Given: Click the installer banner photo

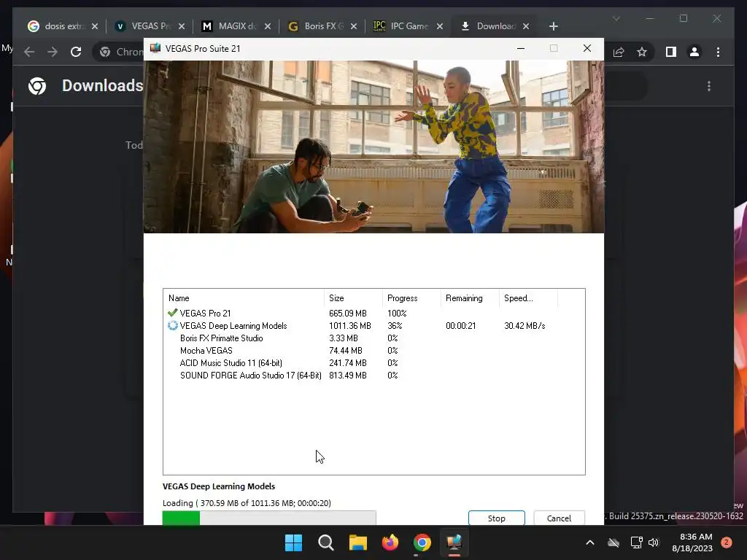Looking at the screenshot, I should point(373,147).
